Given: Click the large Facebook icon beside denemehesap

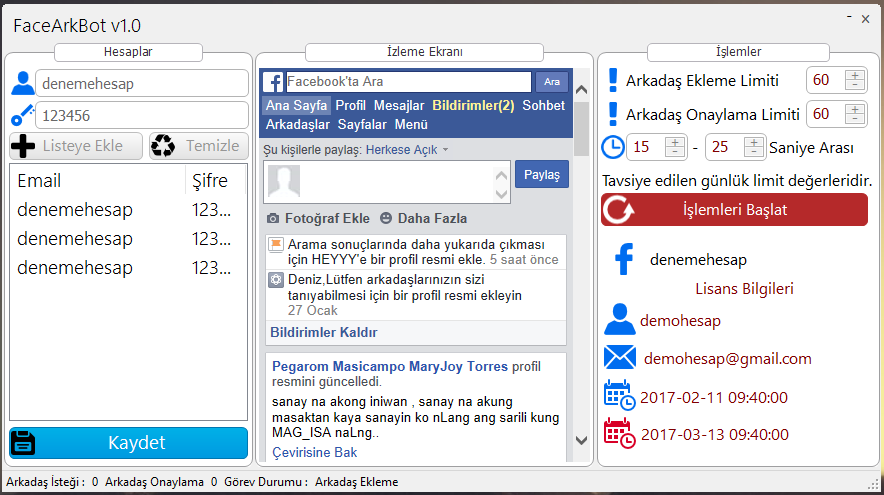Looking at the screenshot, I should [x=624, y=259].
